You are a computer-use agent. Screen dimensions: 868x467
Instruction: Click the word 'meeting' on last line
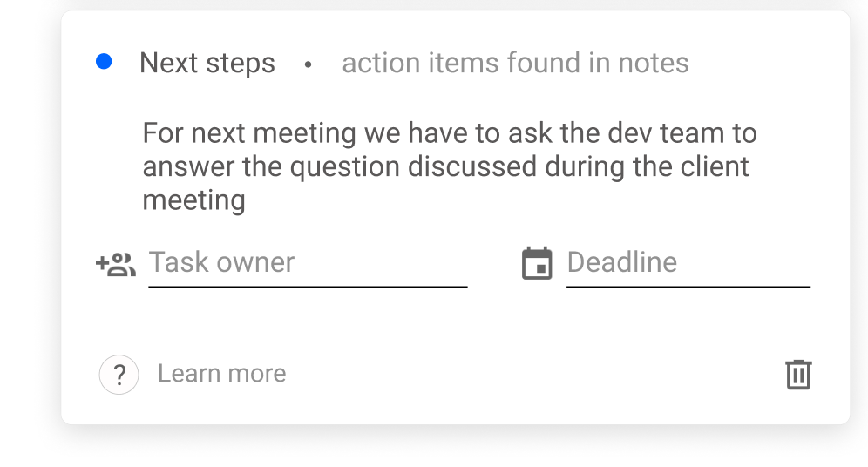[x=193, y=200]
